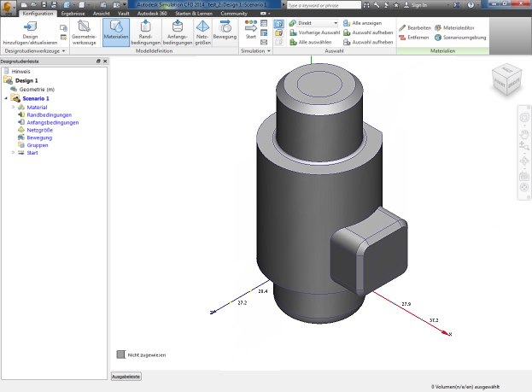Image resolution: width=532 pixels, height=392 pixels.
Task: Click the binoculars search icon
Action: (366, 5)
